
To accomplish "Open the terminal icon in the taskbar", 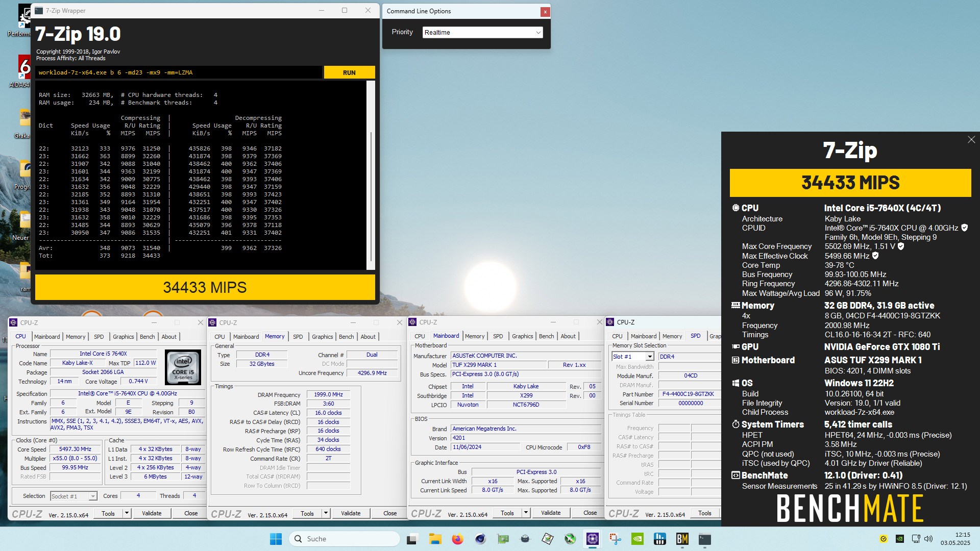I will 705,539.
